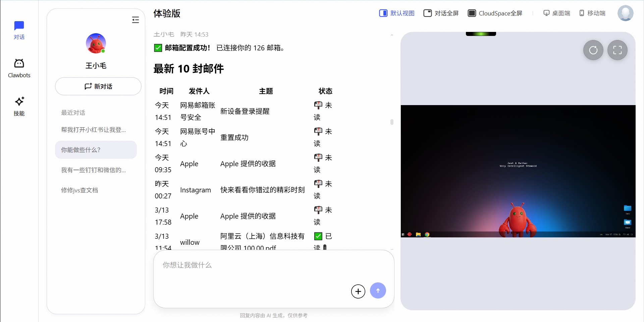644x322 pixels.
Task: Select the 桌面端 desktop tab
Action: tap(557, 13)
